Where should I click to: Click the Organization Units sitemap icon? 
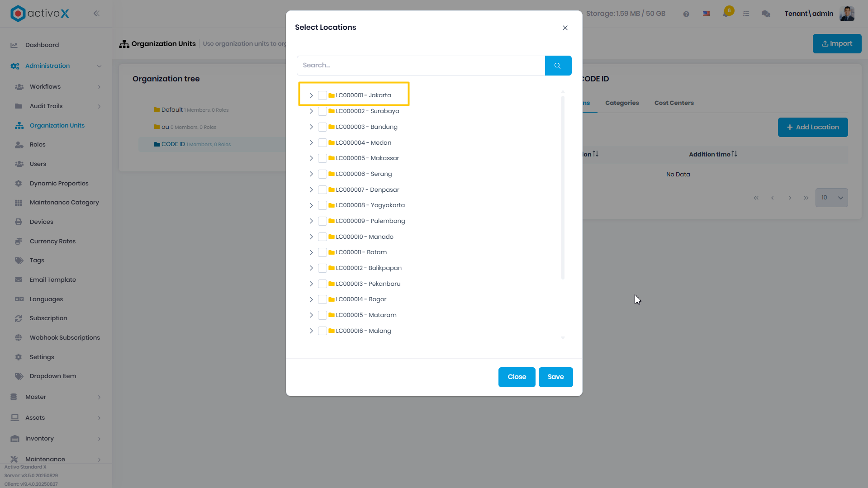(x=19, y=126)
